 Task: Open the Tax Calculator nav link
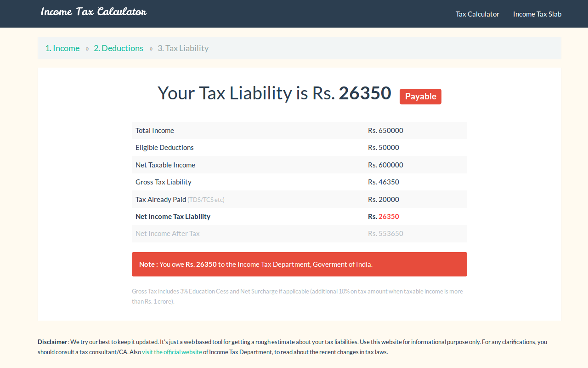coord(477,14)
